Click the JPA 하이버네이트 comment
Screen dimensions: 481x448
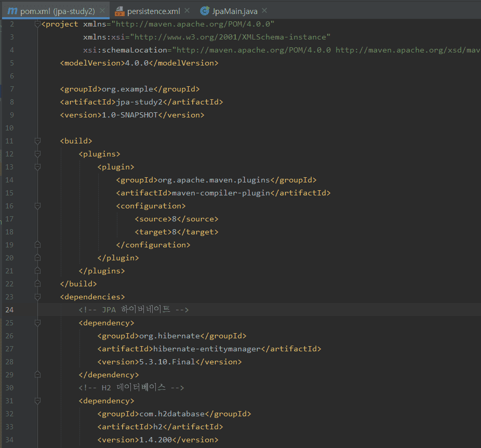click(133, 310)
